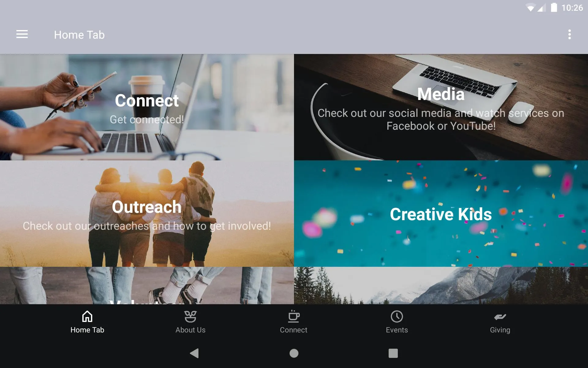Open the hamburger menu icon
The height and width of the screenshot is (368, 588).
pyautogui.click(x=22, y=34)
